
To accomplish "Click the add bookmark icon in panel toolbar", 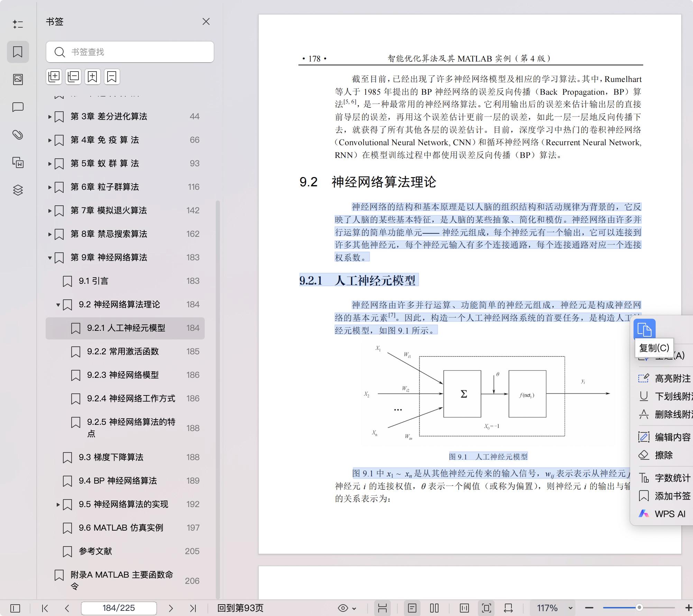I will click(92, 76).
